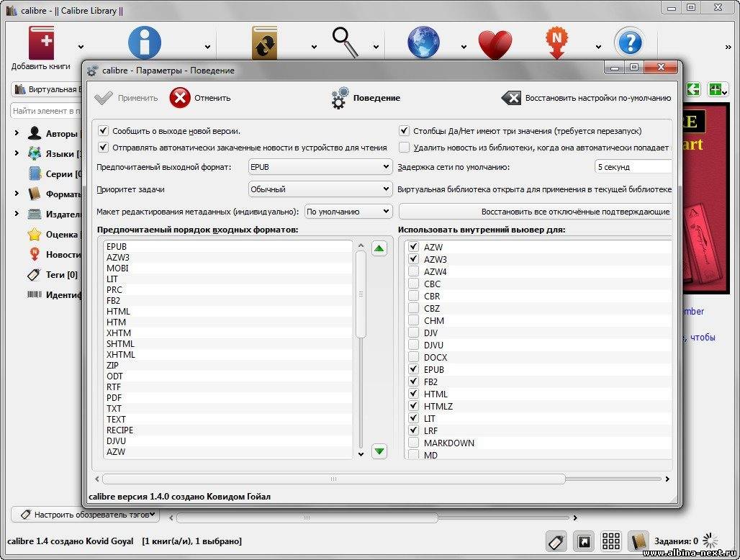Expand the Языки tag browser item

[x=17, y=153]
